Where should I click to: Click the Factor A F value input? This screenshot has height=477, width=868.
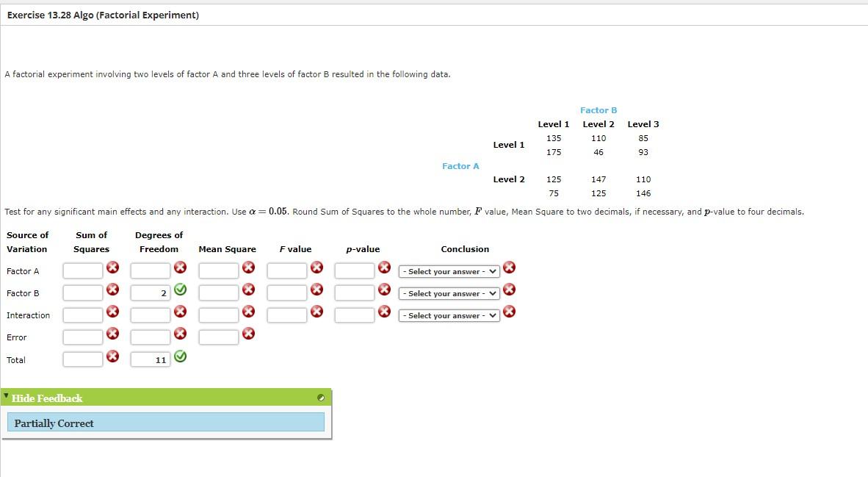(x=286, y=271)
